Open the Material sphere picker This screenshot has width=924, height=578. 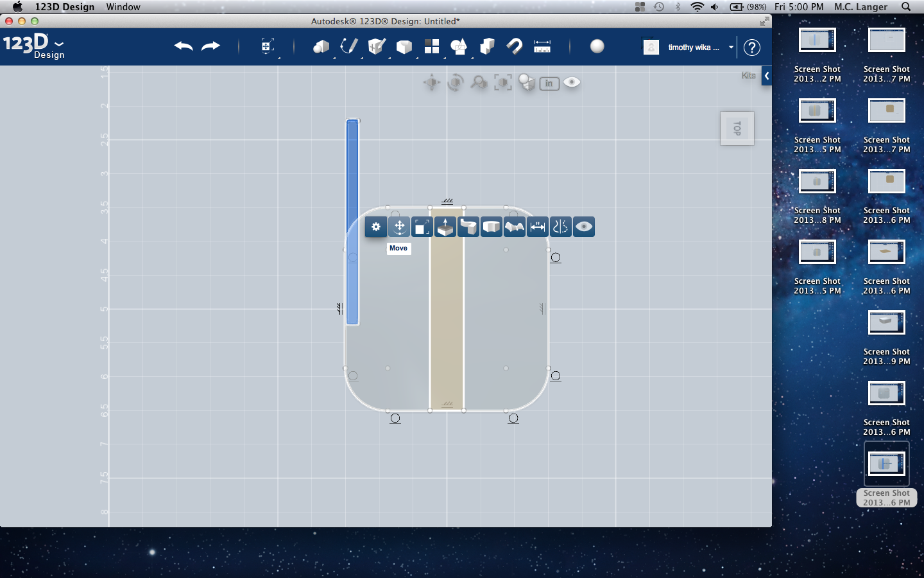[597, 46]
